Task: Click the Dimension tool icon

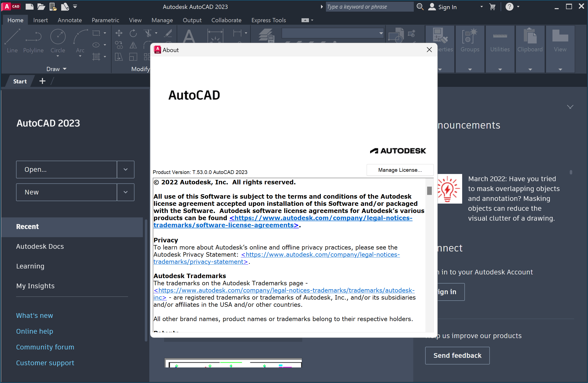Action: point(215,36)
